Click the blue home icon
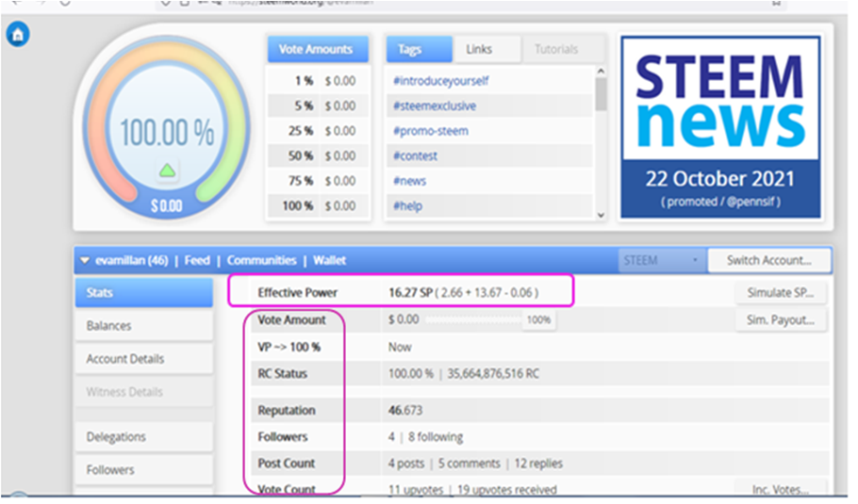 point(18,35)
